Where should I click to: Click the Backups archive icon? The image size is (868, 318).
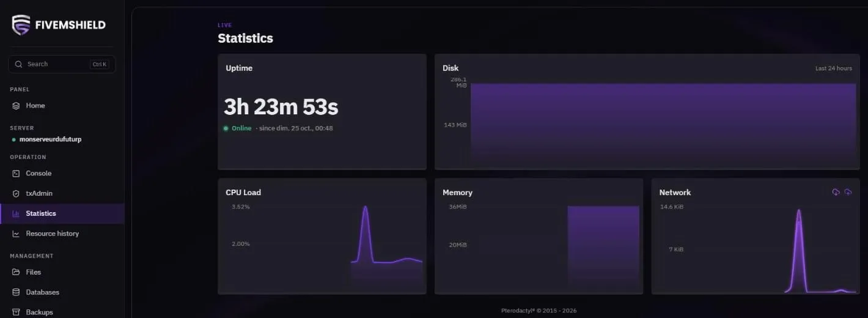[17, 312]
